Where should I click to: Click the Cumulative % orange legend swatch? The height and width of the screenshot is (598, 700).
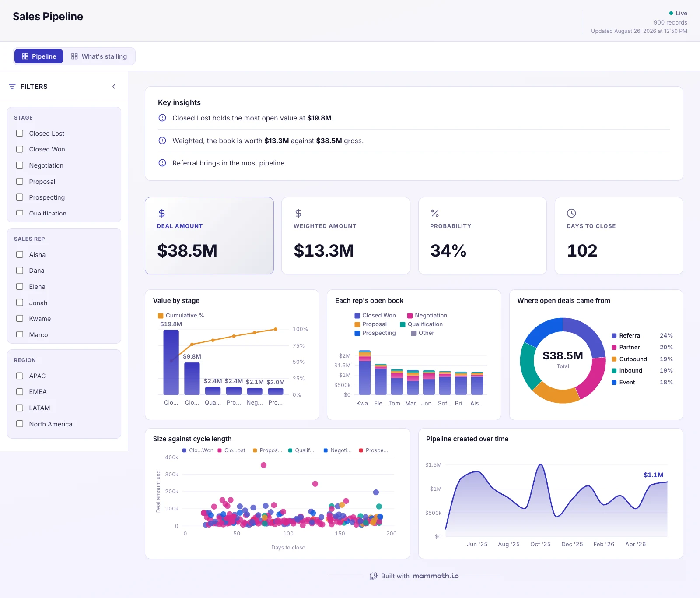pyautogui.click(x=161, y=316)
